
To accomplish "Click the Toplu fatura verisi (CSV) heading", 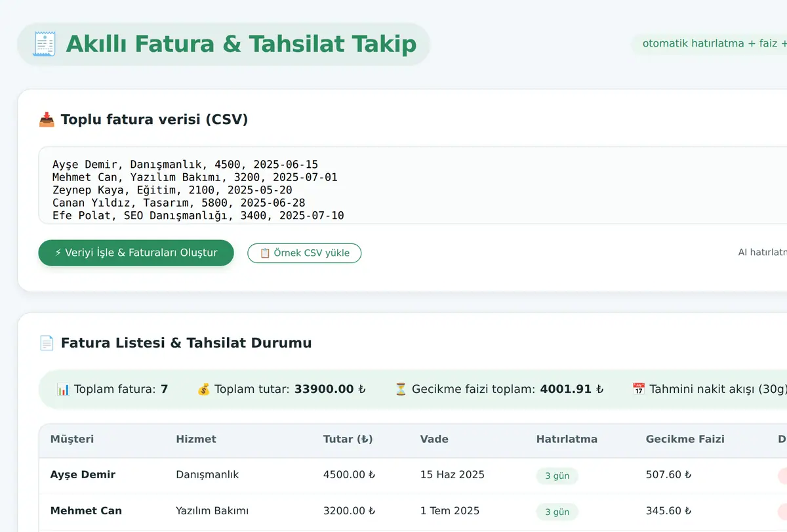I will (x=154, y=119).
